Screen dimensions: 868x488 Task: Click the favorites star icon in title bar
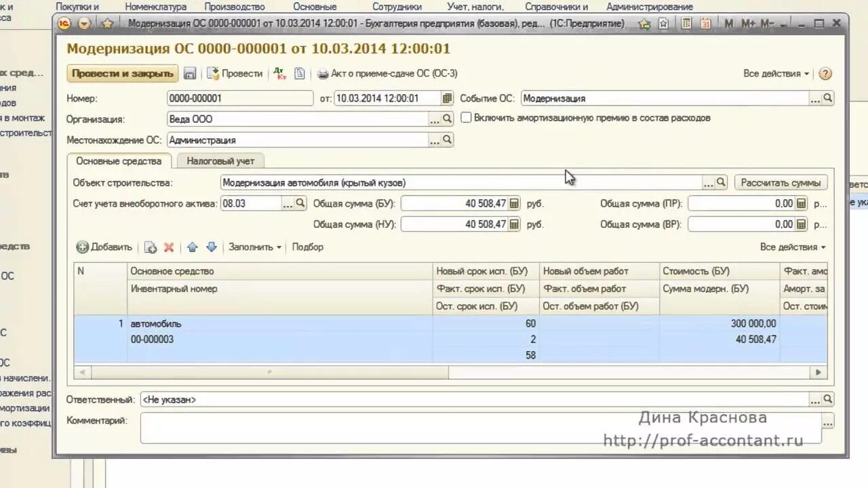pos(107,24)
